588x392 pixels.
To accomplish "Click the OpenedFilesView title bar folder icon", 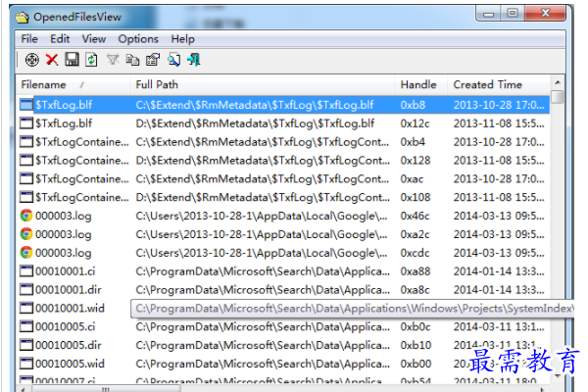I will [23, 18].
